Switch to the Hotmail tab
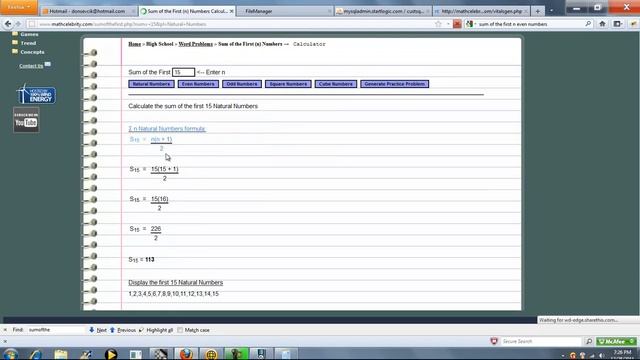 click(88, 11)
